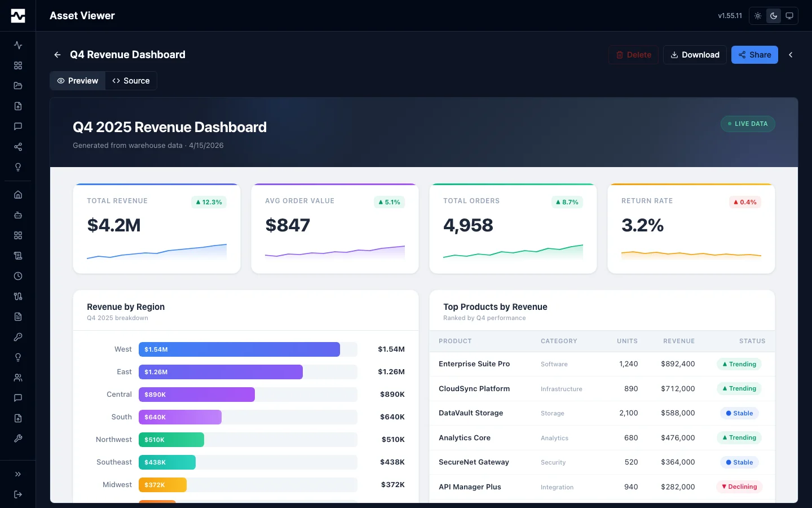Screen dimensions: 812x508
Task: Share the dashboard via the Share button
Action: [x=754, y=55]
